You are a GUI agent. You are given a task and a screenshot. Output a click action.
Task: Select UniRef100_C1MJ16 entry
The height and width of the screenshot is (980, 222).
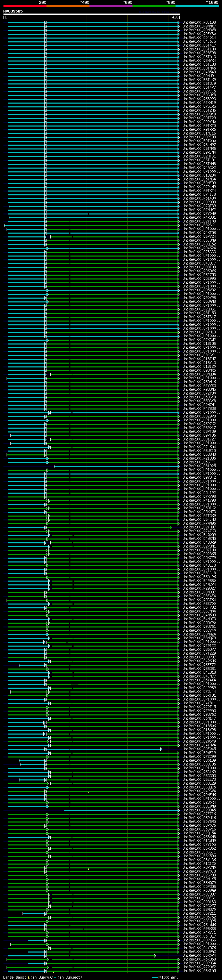point(199,133)
